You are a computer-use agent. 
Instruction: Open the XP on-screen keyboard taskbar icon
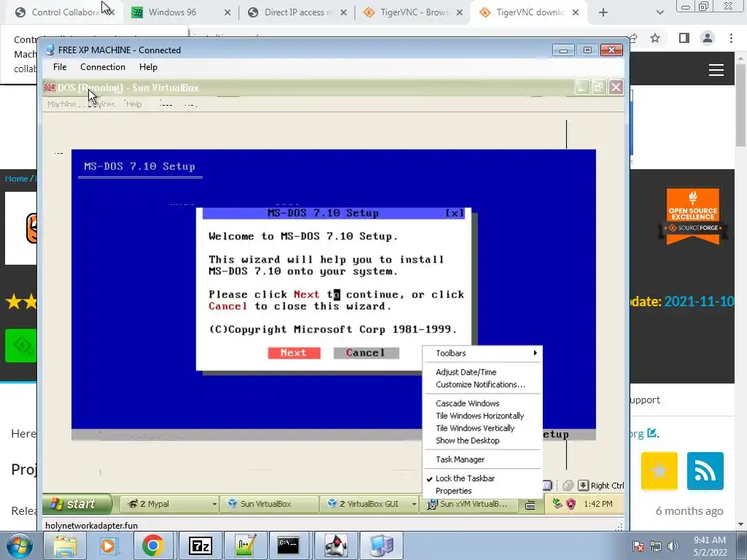530,505
